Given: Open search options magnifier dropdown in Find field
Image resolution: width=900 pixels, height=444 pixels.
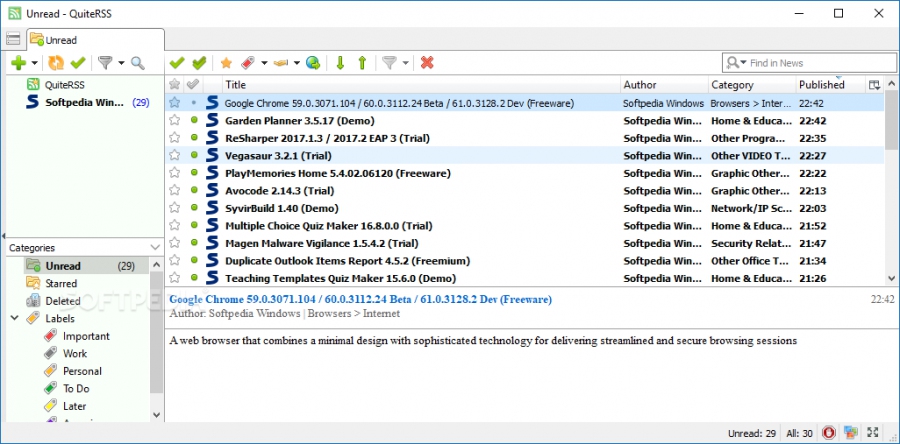Looking at the screenshot, I should pos(736,63).
